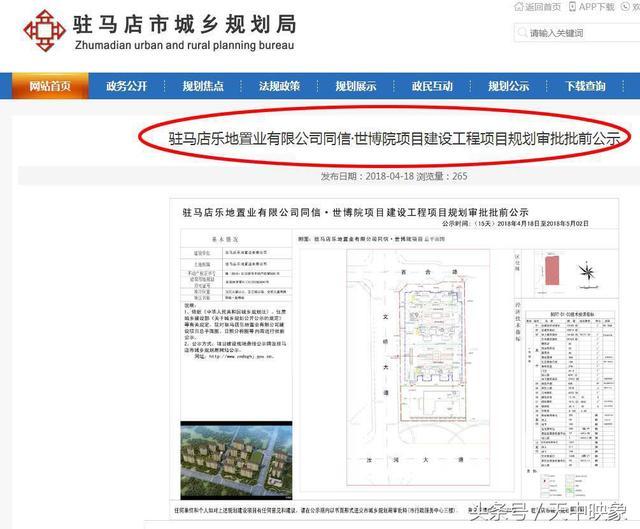Click the search magnifier icon
Image resolution: width=640 pixels, height=529 pixels.
[x=522, y=33]
